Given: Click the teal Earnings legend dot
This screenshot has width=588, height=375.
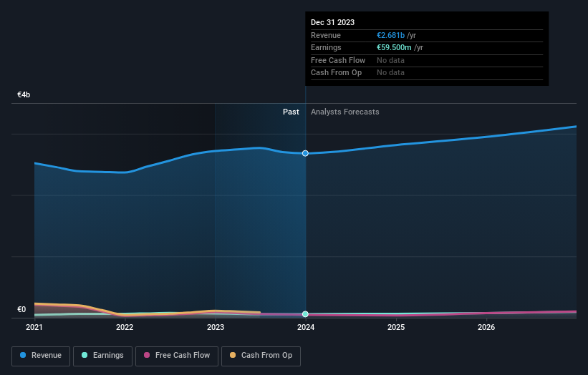Looking at the screenshot, I should (x=85, y=355).
